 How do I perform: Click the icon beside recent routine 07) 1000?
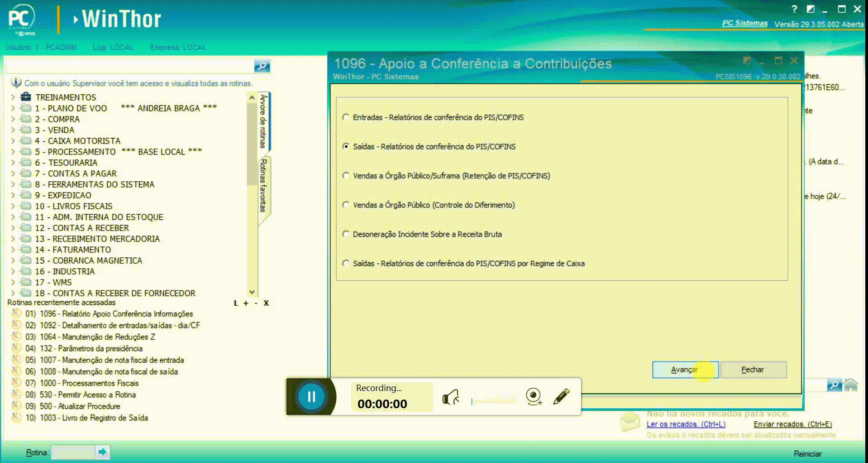click(x=16, y=383)
